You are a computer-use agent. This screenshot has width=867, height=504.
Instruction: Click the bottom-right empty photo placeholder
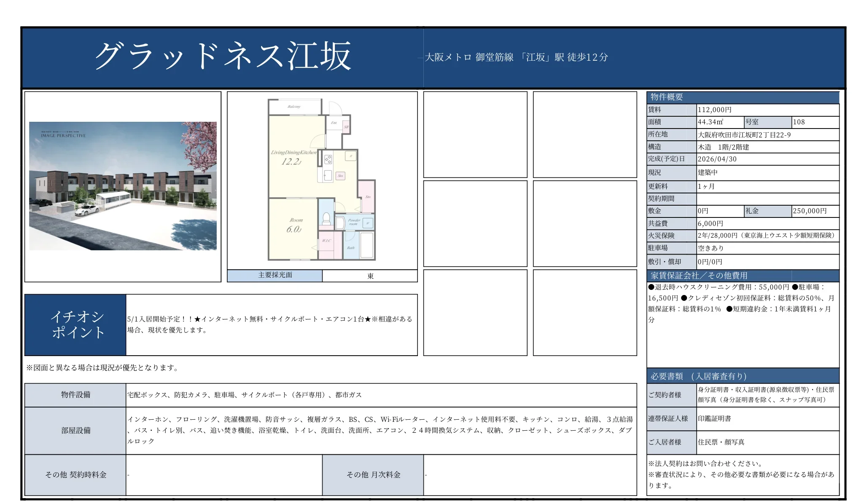click(584, 313)
